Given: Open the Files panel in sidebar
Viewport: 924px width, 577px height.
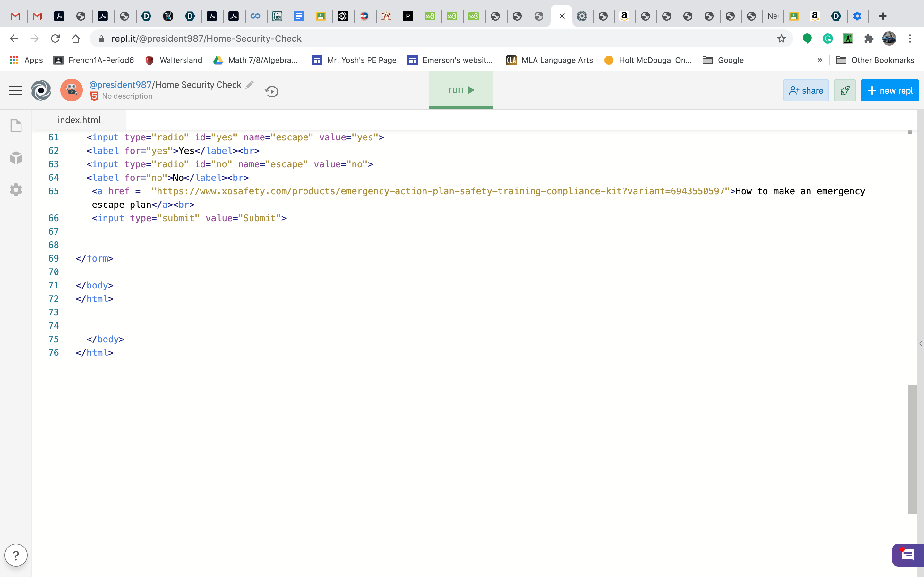Looking at the screenshot, I should click(x=16, y=126).
